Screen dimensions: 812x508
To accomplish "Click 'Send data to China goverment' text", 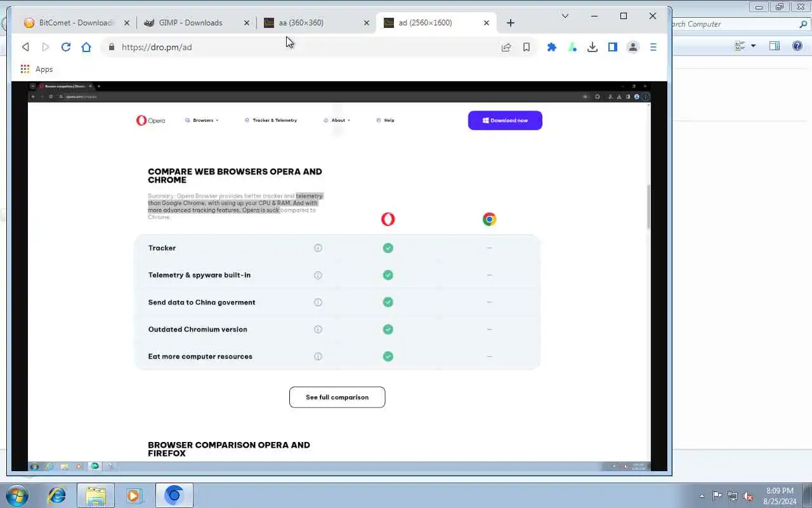I will click(x=202, y=302).
